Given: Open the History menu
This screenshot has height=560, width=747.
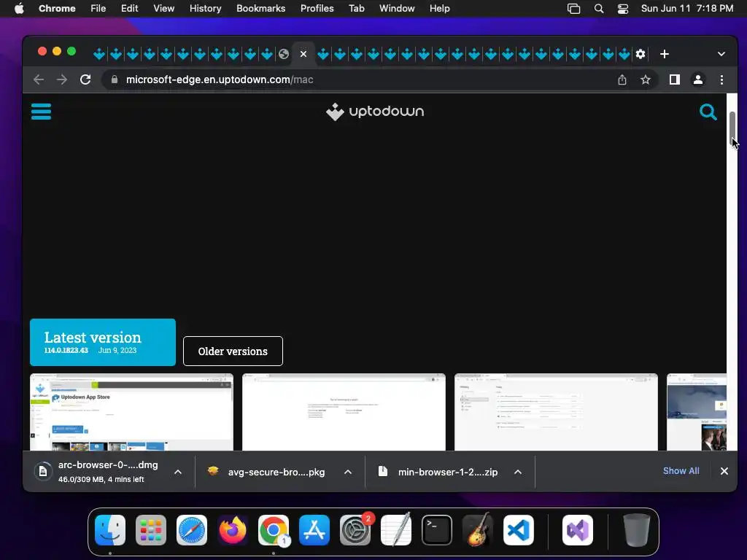Looking at the screenshot, I should [x=205, y=8].
